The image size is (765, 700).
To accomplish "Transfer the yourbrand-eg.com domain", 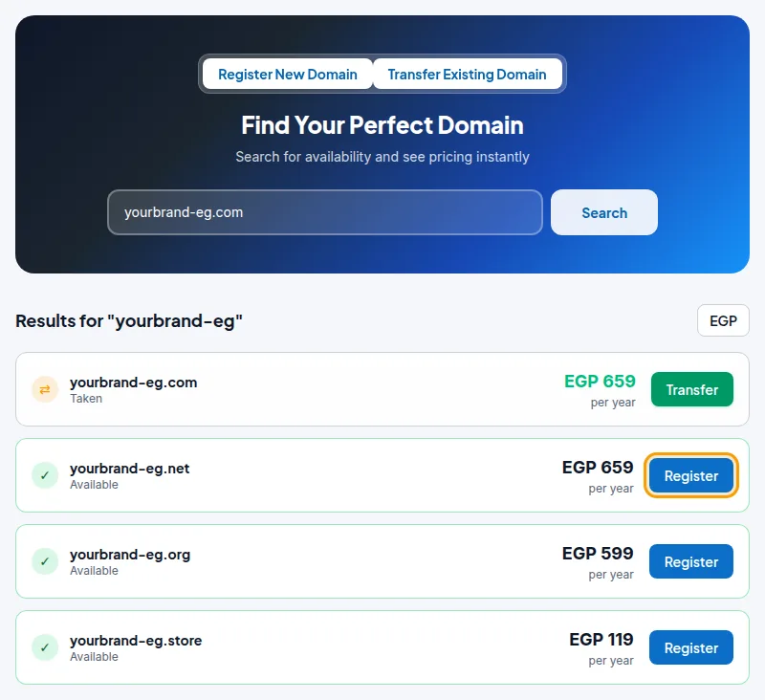I will (691, 389).
